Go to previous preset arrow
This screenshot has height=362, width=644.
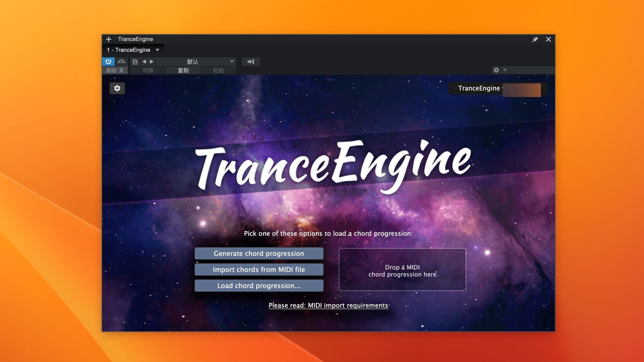(144, 62)
